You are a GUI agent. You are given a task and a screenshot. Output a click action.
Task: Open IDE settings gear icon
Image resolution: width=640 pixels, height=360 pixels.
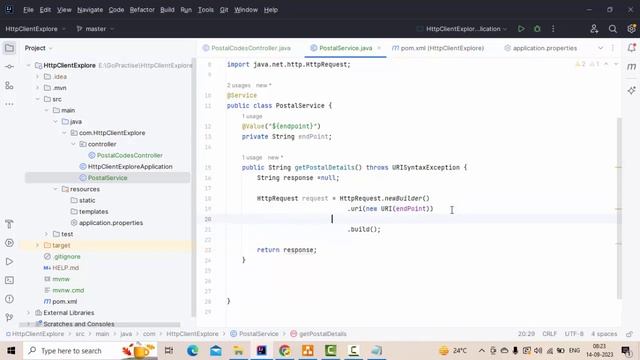click(631, 29)
